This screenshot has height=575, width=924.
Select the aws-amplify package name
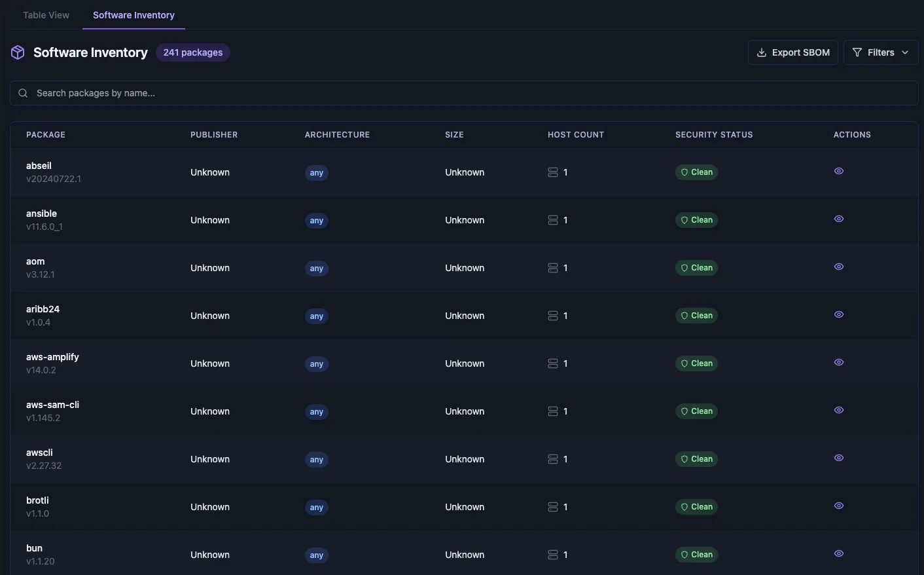(52, 357)
